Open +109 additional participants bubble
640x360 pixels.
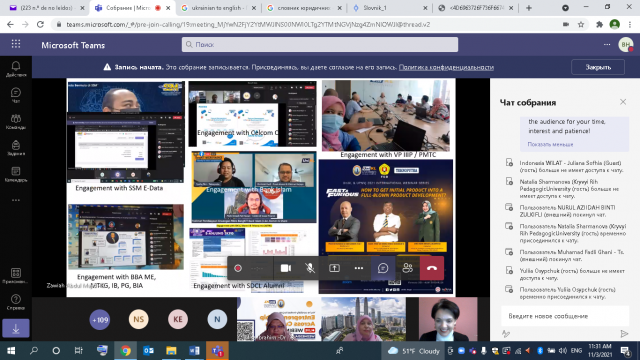[100, 319]
